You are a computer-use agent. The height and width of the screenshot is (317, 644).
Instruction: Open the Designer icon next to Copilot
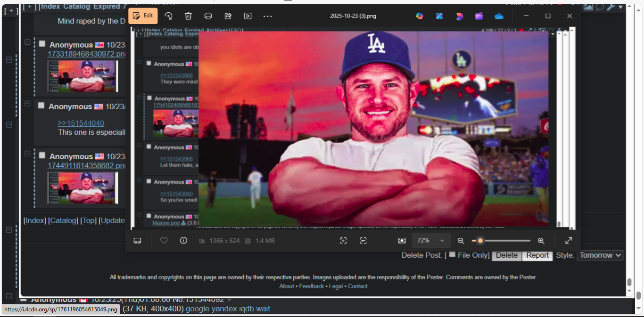tap(439, 16)
